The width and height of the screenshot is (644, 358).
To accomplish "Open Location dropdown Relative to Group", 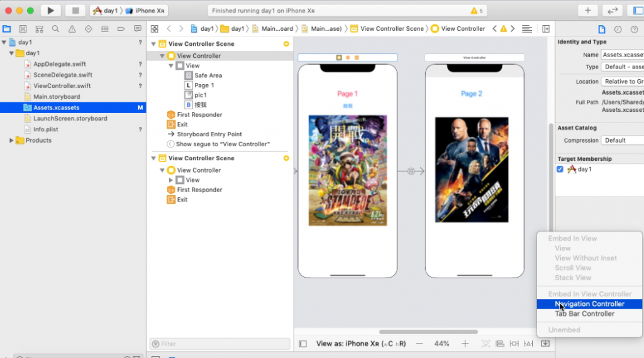I will [x=623, y=82].
